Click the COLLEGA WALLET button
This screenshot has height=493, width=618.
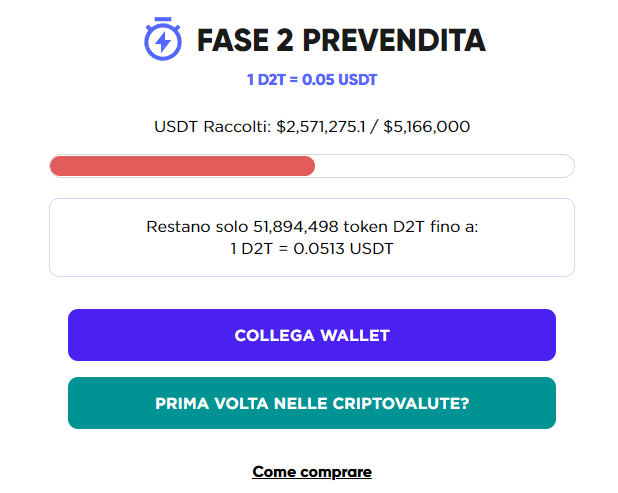(x=312, y=335)
